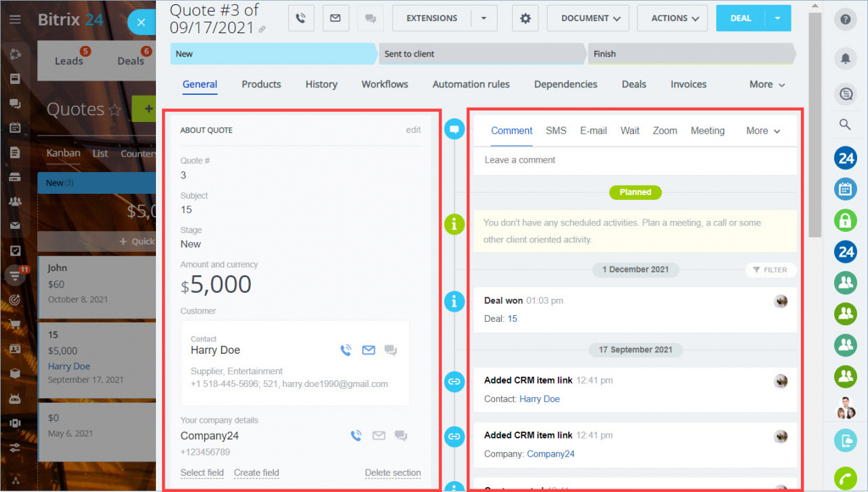The height and width of the screenshot is (492, 868).
Task: Copy quote link via chain icon
Action: click(x=262, y=29)
